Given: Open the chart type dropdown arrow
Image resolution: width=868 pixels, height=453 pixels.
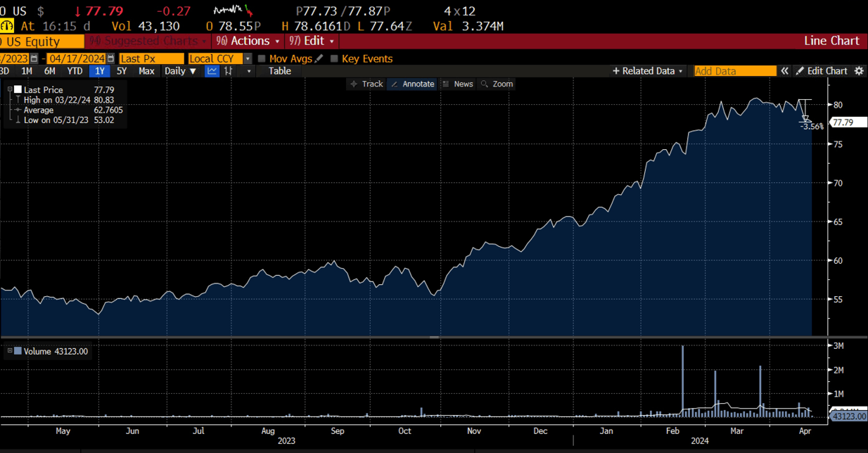Looking at the screenshot, I should 248,71.
